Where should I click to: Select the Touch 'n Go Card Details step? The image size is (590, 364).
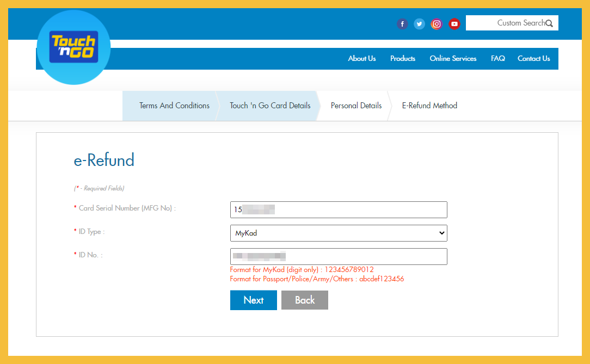270,106
